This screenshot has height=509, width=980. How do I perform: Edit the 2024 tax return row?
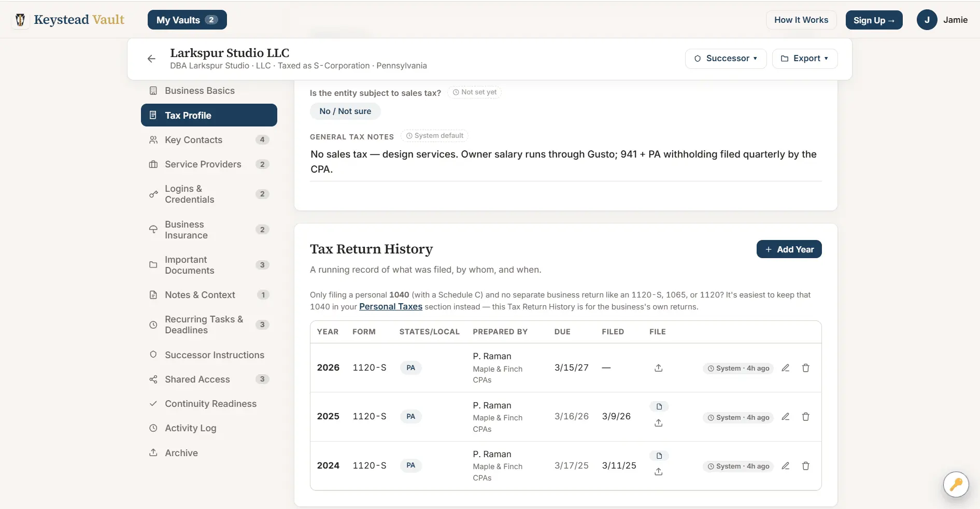click(x=786, y=466)
